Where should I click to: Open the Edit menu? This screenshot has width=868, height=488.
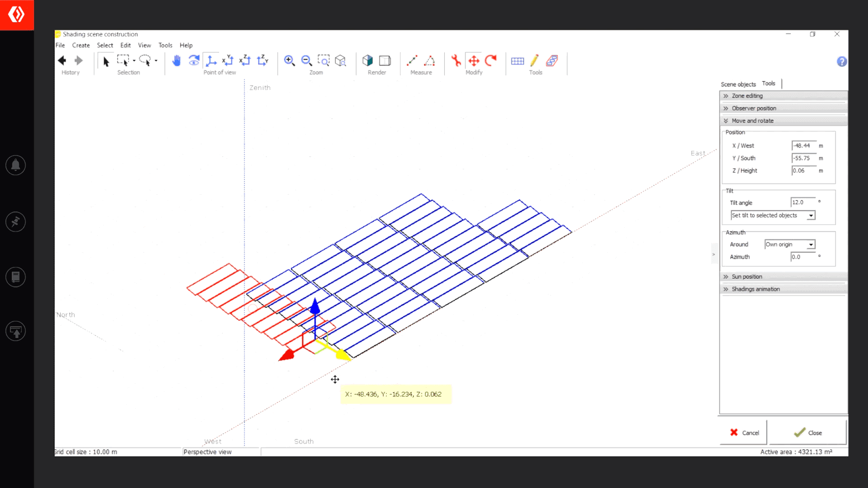point(125,46)
